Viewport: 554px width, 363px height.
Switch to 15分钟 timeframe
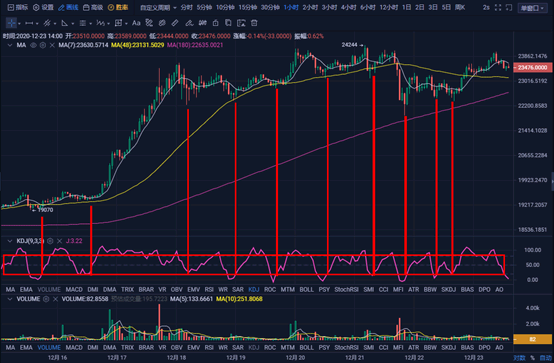[247, 7]
